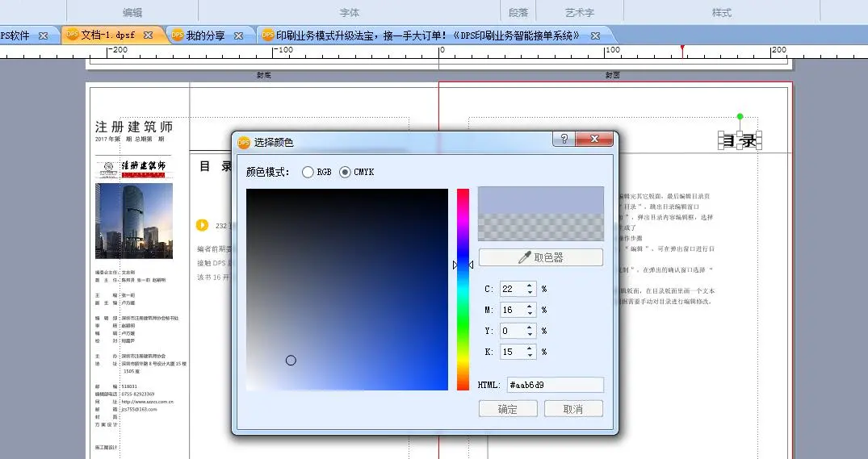Click the green rotation handle above 目录
This screenshot has width=868, height=459.
tap(740, 117)
